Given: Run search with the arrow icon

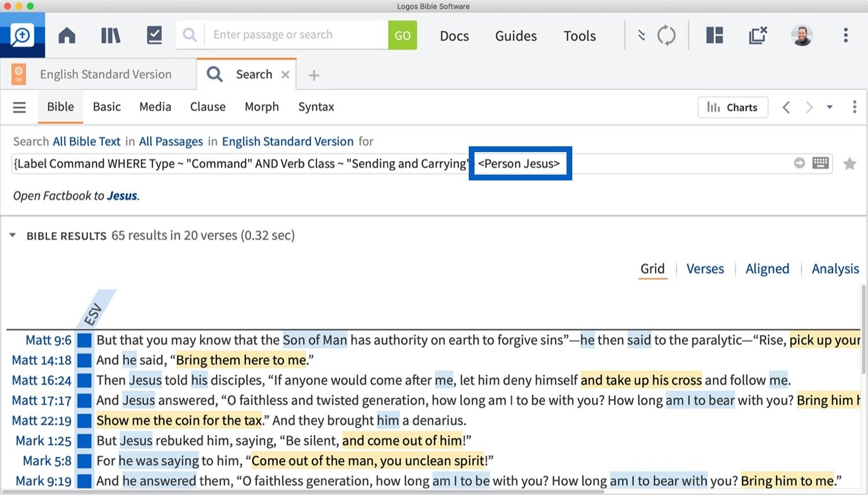Looking at the screenshot, I should (x=799, y=164).
